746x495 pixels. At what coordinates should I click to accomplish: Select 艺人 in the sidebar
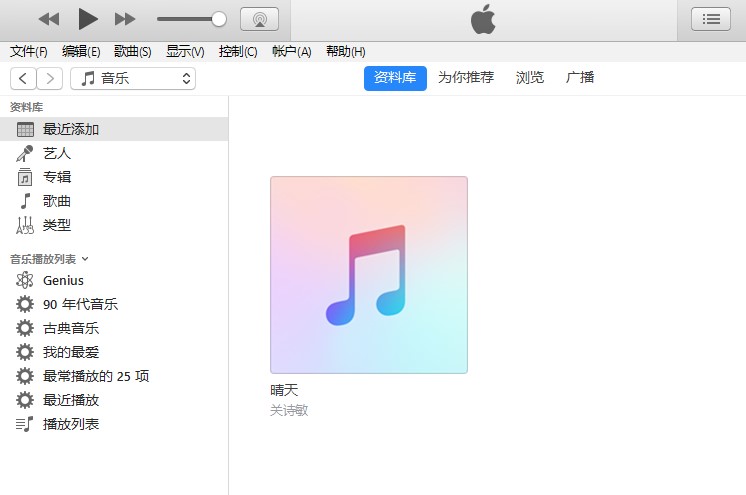(114, 153)
